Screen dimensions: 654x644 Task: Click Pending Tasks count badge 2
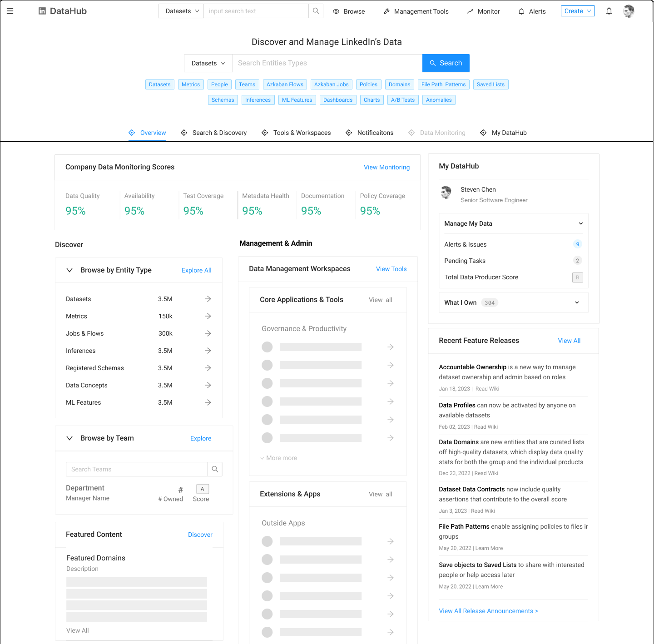click(x=577, y=261)
